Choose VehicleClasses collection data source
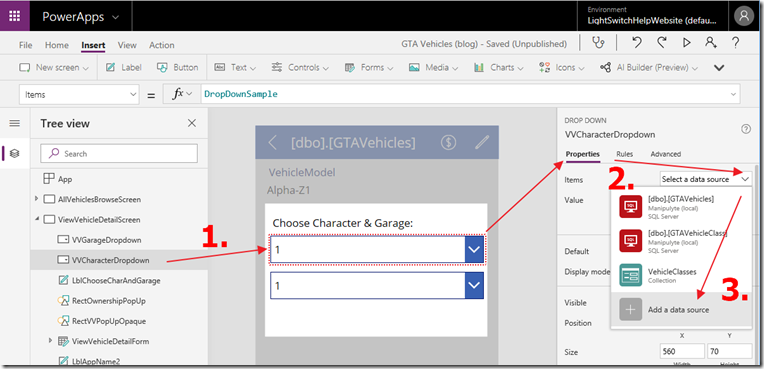 point(681,275)
